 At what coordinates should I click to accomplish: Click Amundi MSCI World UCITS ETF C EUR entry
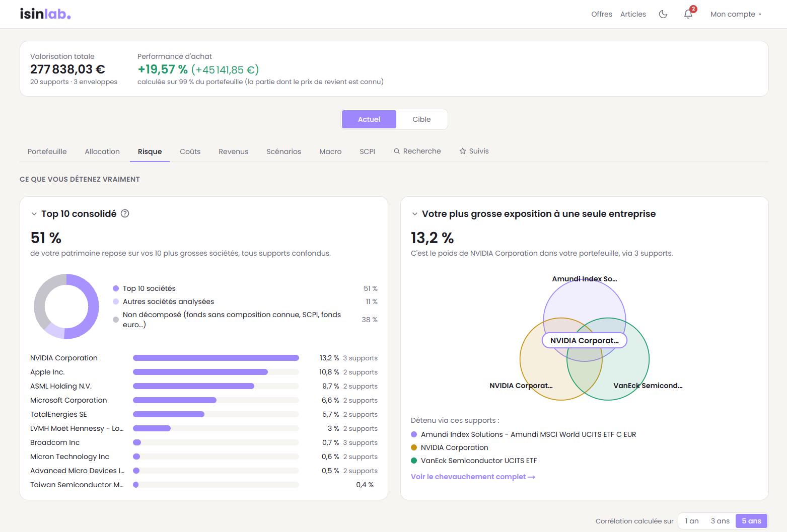(x=528, y=434)
